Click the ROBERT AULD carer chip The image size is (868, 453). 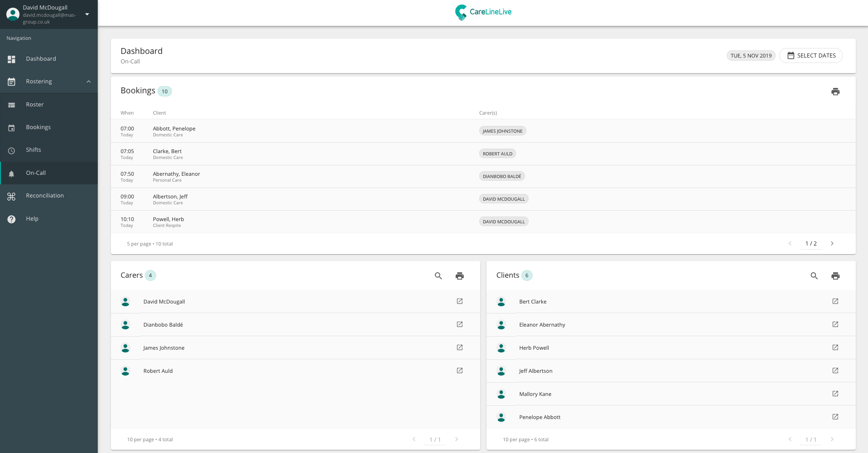pyautogui.click(x=497, y=154)
